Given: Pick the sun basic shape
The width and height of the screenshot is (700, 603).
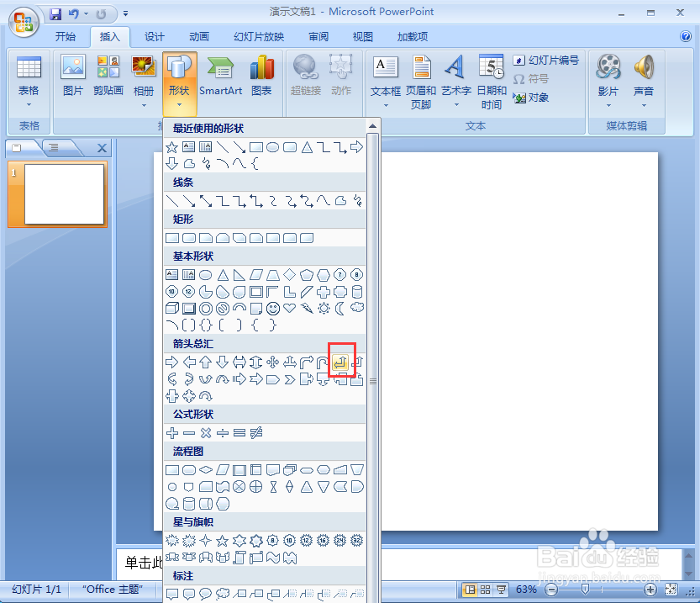Looking at the screenshot, I should 324,308.
